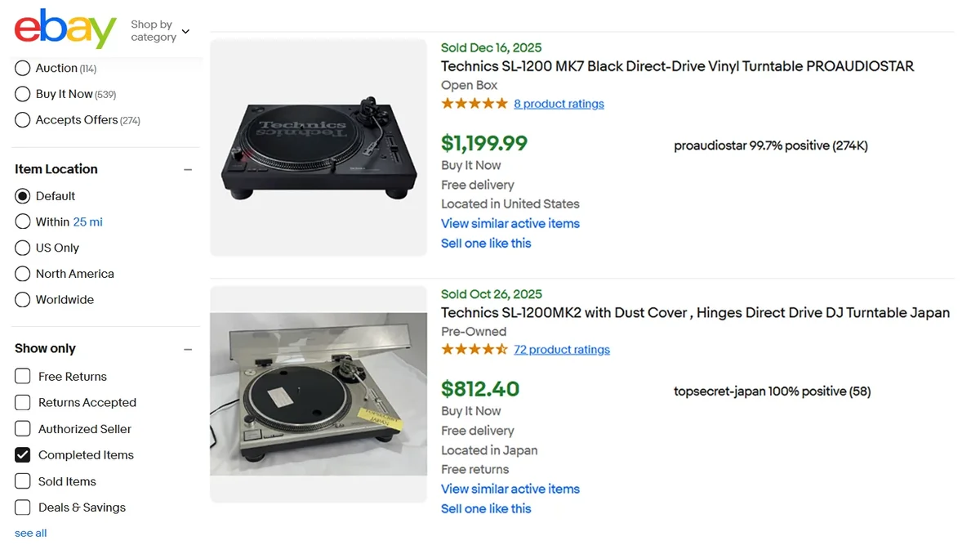Choose the Accepts Offers option
980x550 pixels.
pos(23,120)
